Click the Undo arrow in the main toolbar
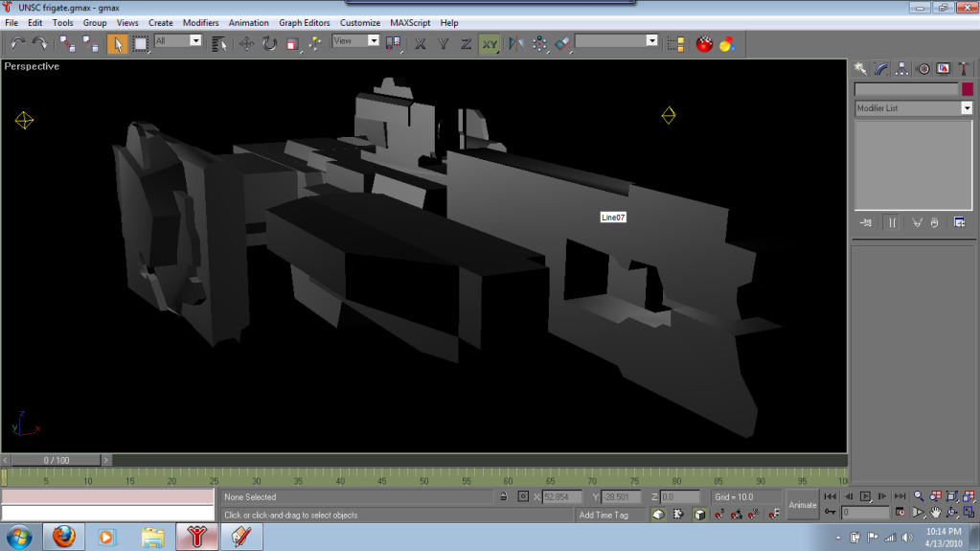980x551 pixels. [17, 44]
